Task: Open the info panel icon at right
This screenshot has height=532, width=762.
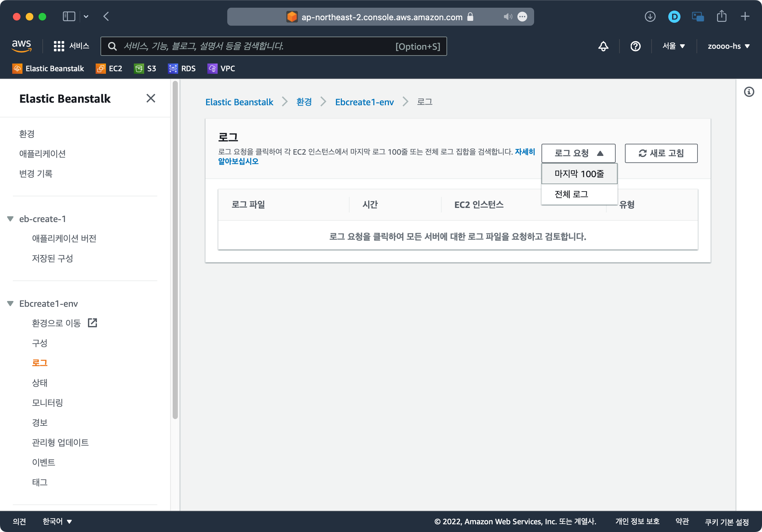Action: pos(749,92)
